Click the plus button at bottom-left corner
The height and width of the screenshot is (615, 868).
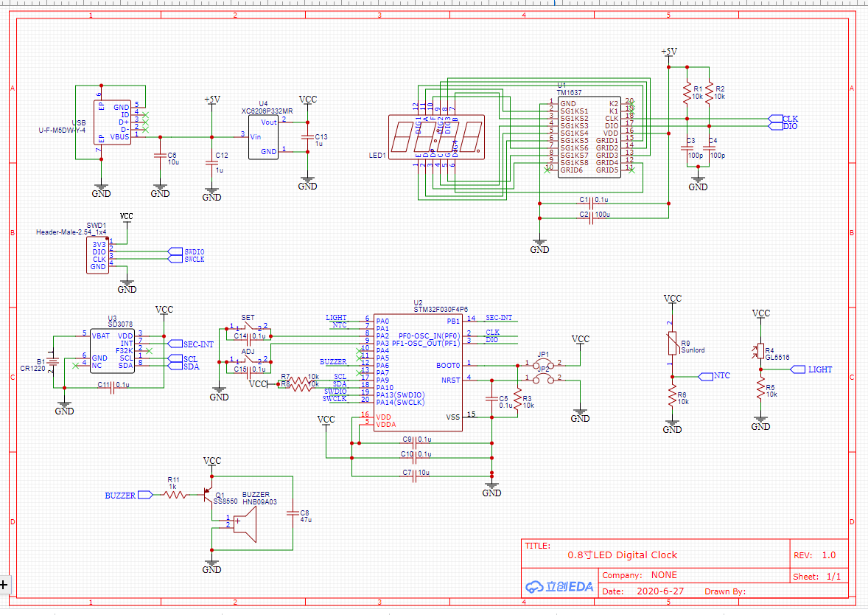[4, 585]
